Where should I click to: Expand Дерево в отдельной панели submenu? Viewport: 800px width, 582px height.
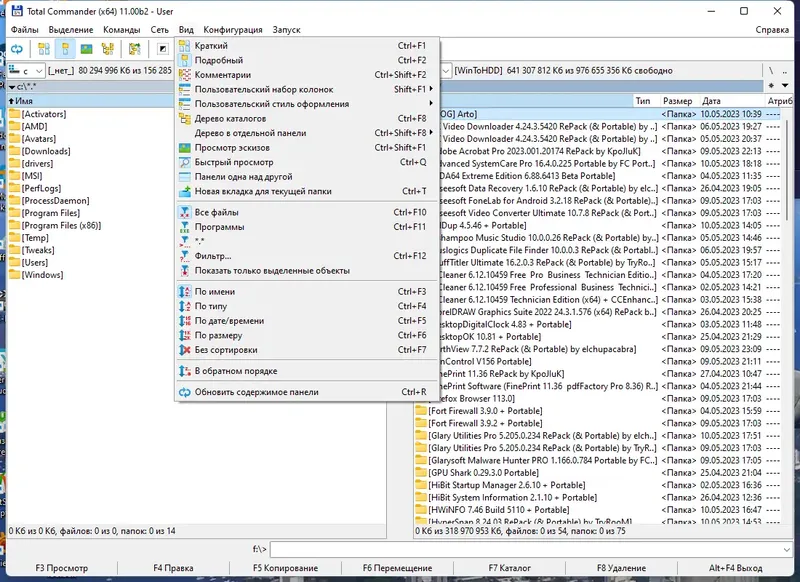pos(307,133)
